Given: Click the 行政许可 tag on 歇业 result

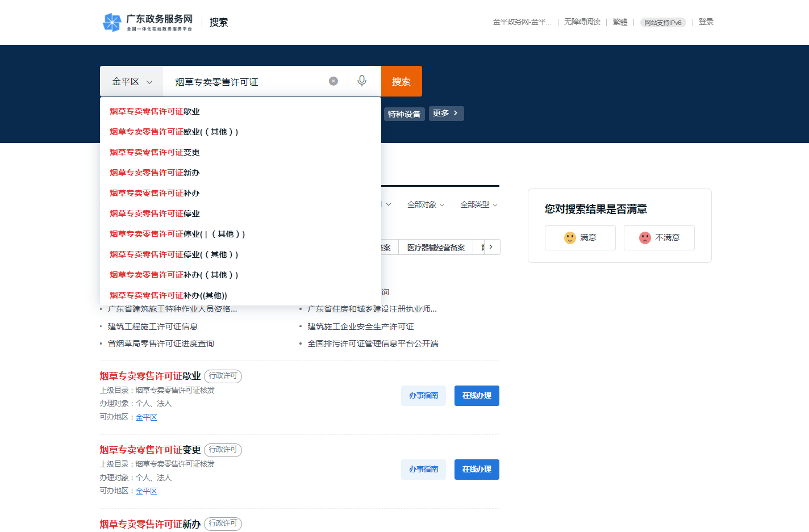Looking at the screenshot, I should (x=223, y=376).
